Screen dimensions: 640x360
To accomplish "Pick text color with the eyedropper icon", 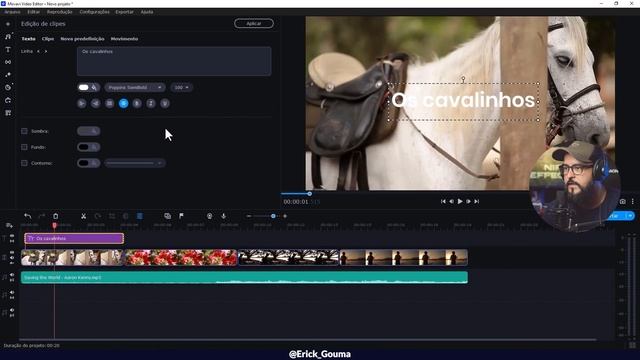I will (x=94, y=87).
